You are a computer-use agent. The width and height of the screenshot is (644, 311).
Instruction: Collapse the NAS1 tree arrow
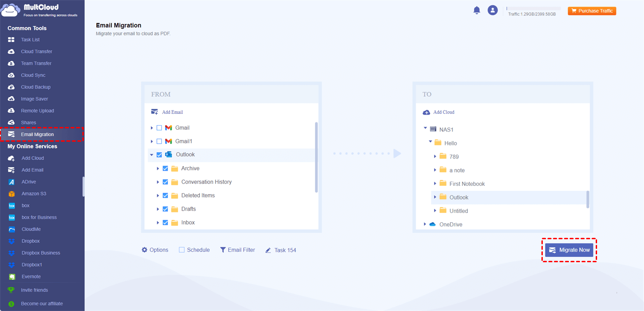(425, 129)
